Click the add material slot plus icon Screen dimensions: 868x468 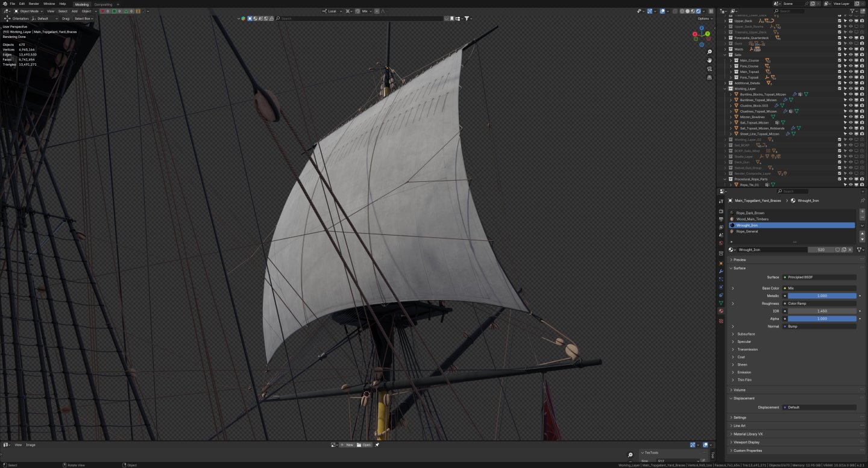tap(862, 212)
